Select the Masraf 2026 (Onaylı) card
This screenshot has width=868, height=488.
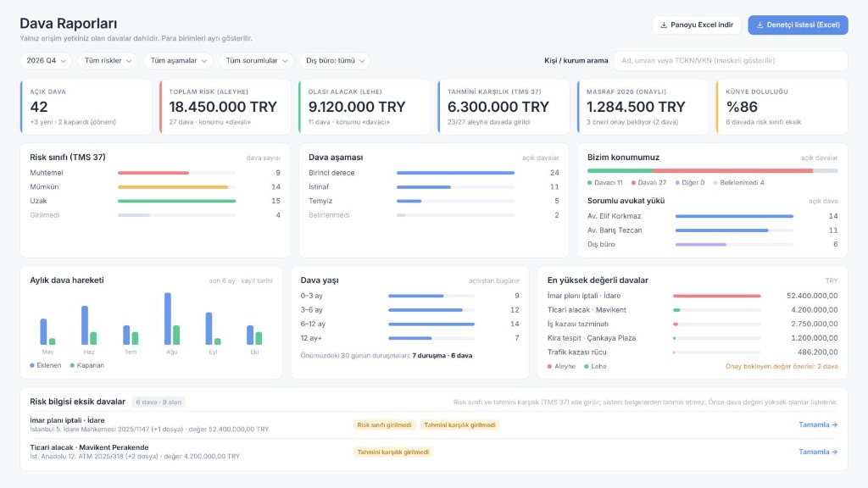pyautogui.click(x=643, y=107)
